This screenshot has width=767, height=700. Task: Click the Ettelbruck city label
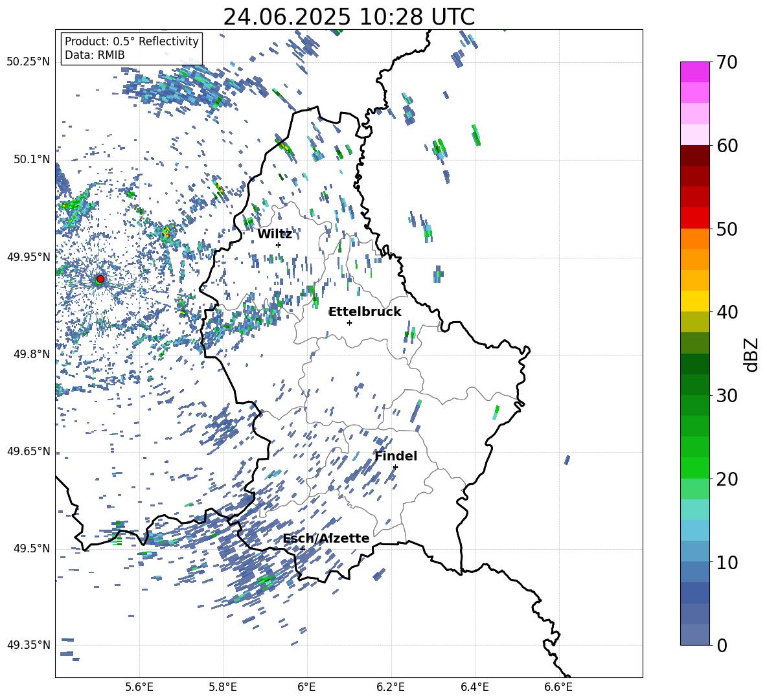tap(365, 312)
